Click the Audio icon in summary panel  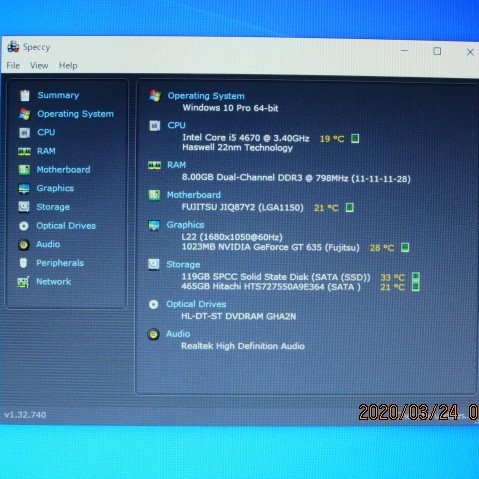point(153,334)
